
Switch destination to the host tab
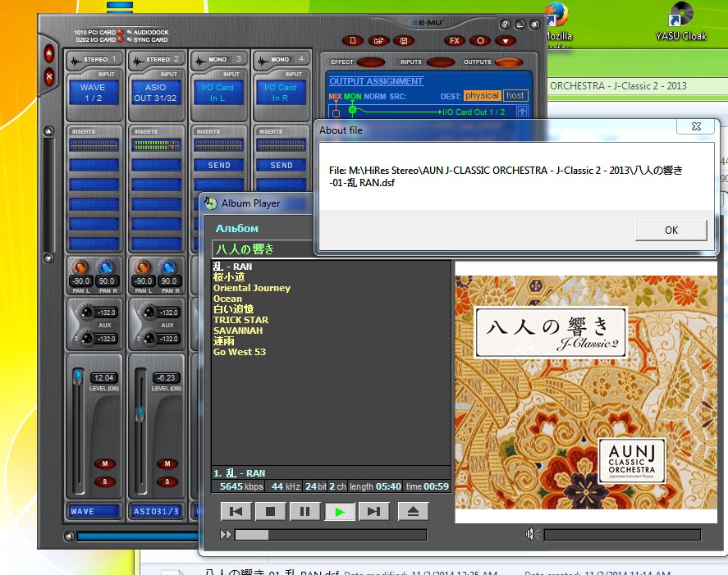[515, 96]
